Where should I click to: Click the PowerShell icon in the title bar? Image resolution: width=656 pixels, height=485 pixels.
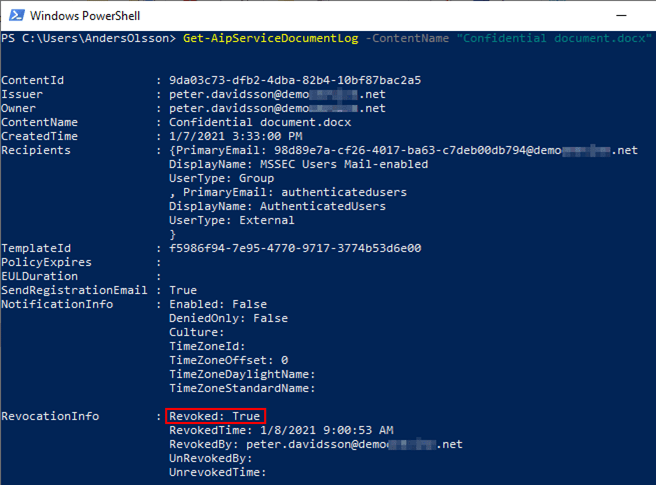coord(14,15)
